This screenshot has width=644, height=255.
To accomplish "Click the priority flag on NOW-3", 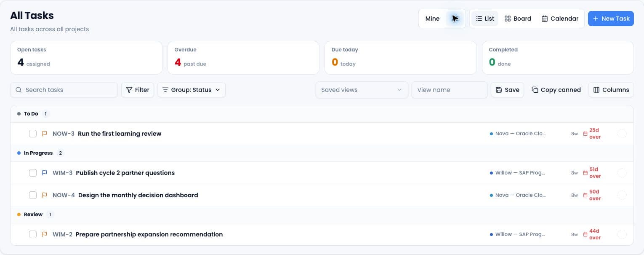I will click(x=44, y=134).
